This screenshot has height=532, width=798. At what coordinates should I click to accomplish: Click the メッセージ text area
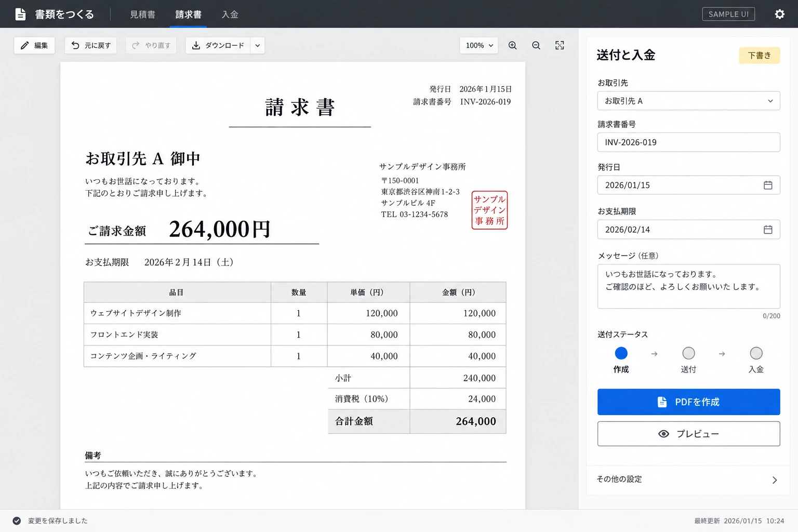pyautogui.click(x=688, y=286)
